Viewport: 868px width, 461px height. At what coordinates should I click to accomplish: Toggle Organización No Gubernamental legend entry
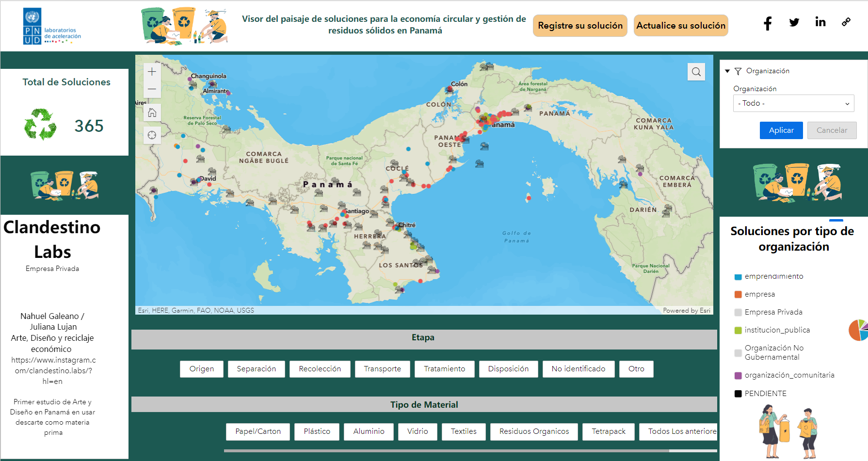point(769,352)
